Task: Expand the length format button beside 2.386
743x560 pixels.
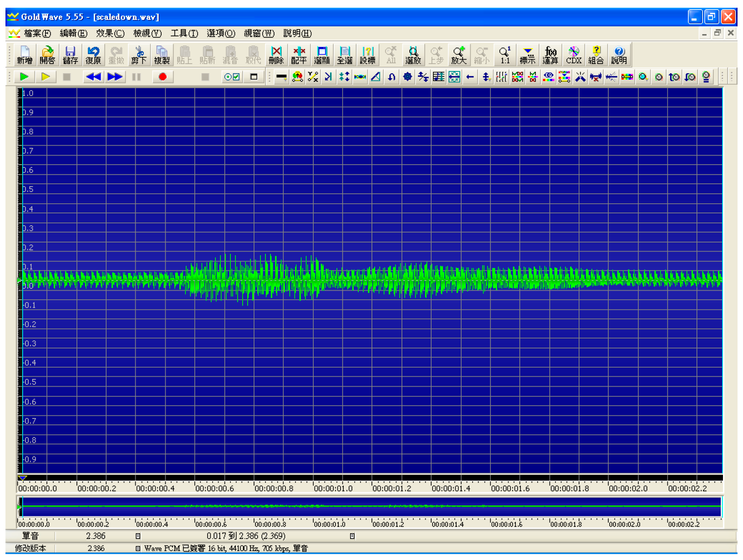Action: [138, 536]
